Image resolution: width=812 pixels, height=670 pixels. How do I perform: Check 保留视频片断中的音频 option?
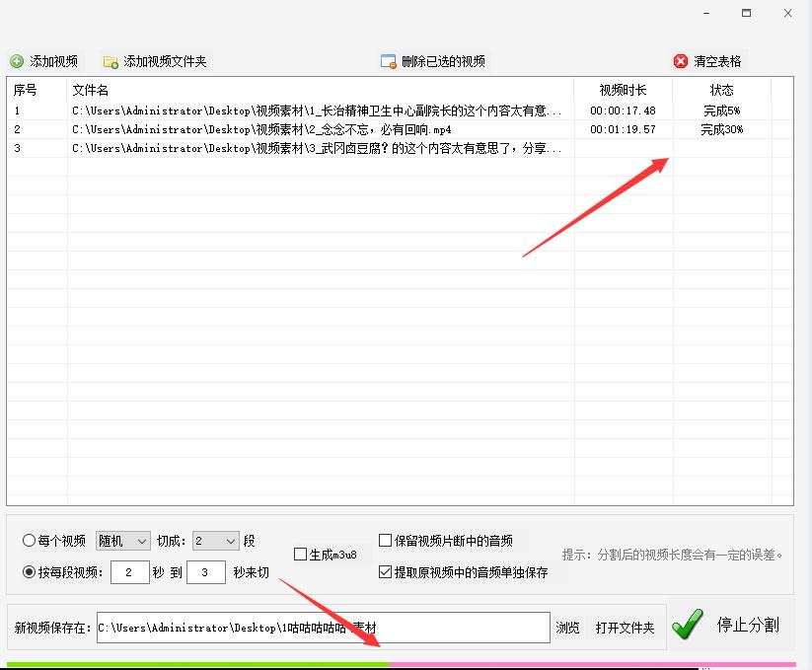click(385, 540)
